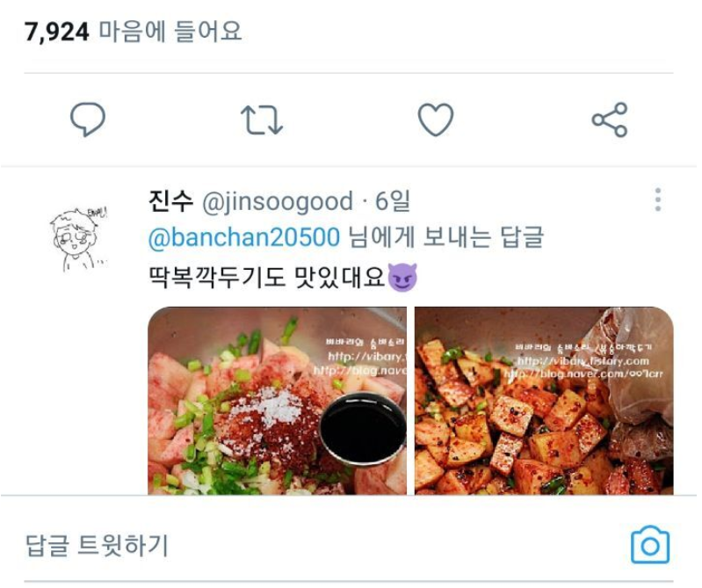Open the share icon
Screen dimensions: 702x588
[x=610, y=120]
